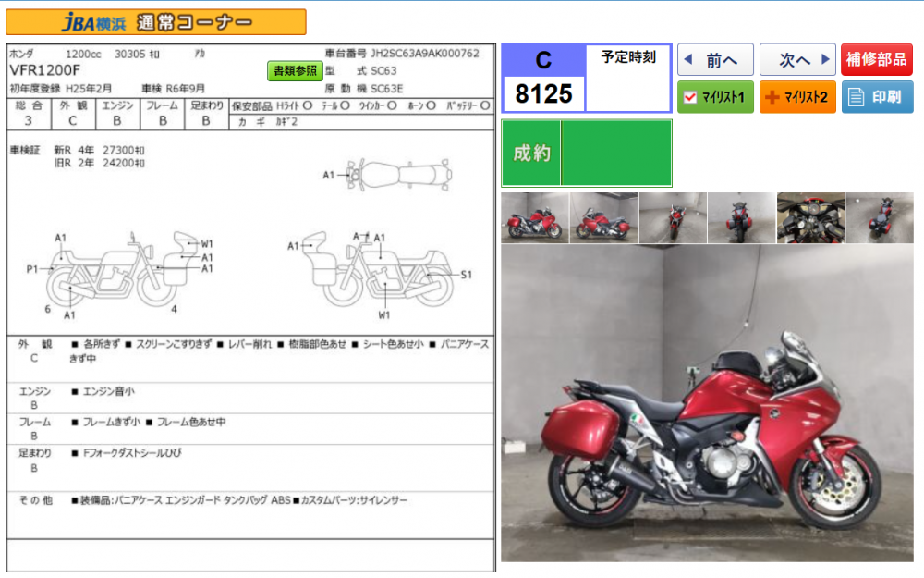The height and width of the screenshot is (578, 924).
Task: Select the third front-view thumbnail
Action: [673, 217]
